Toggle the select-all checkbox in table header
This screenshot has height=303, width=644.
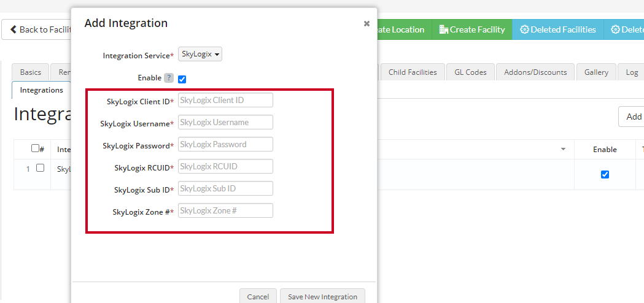point(35,148)
